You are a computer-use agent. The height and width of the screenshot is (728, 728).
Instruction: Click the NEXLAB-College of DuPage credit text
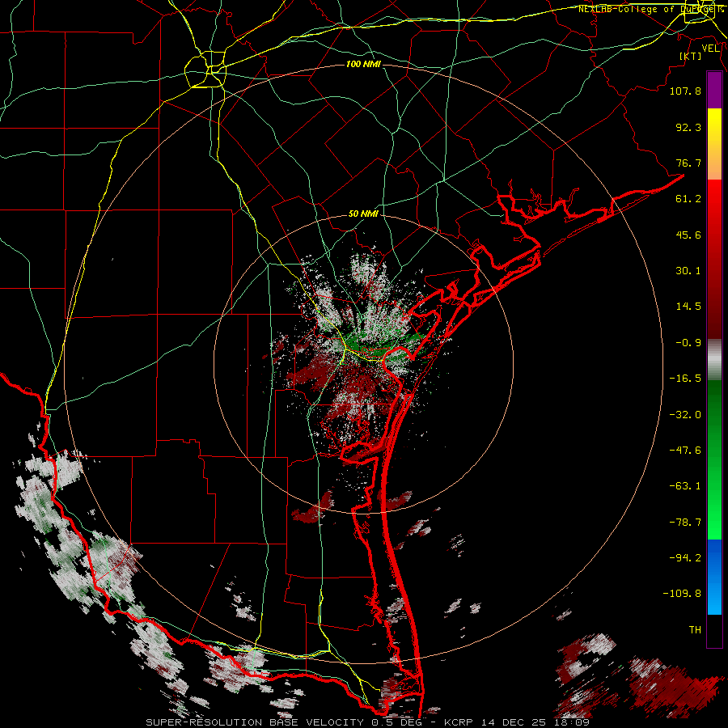651,9
